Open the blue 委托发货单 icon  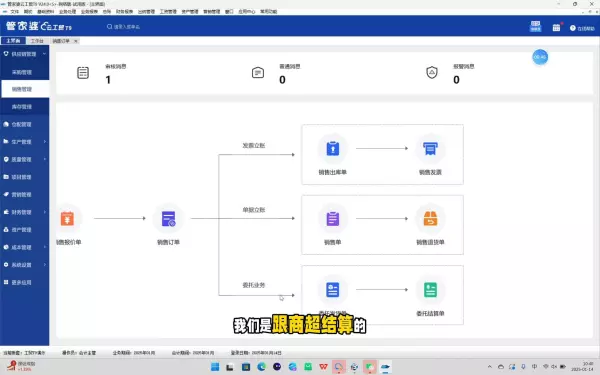click(x=333, y=290)
